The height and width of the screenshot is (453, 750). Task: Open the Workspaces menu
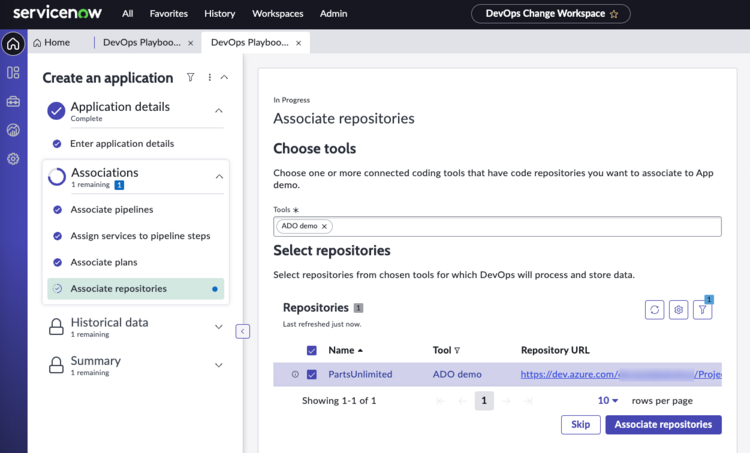click(277, 14)
